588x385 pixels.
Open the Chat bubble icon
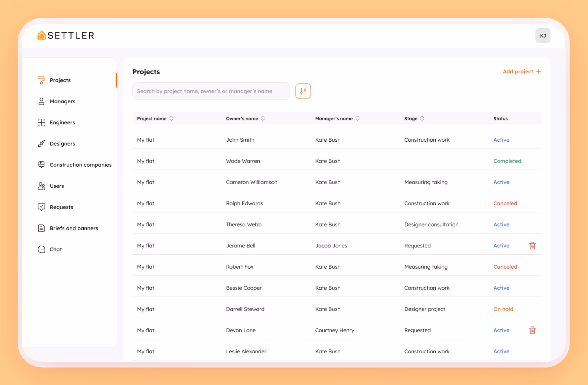point(41,249)
